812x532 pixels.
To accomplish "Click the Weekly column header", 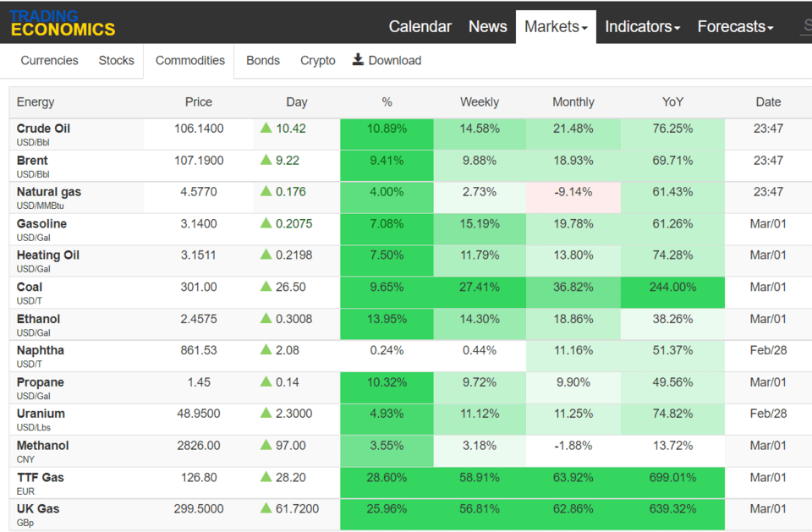I will click(480, 102).
